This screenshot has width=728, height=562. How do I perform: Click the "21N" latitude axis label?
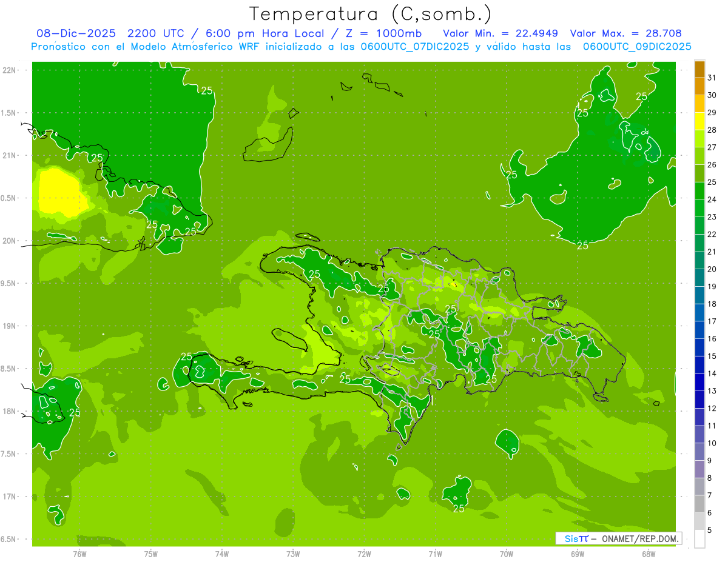(9, 156)
